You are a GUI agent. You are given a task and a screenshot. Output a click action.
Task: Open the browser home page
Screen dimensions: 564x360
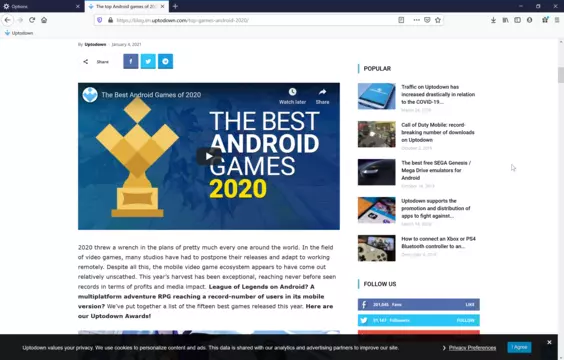(x=44, y=20)
